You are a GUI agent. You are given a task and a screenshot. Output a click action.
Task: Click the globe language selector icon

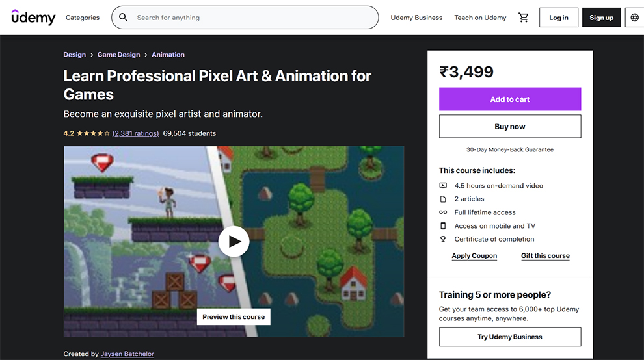pos(634,18)
